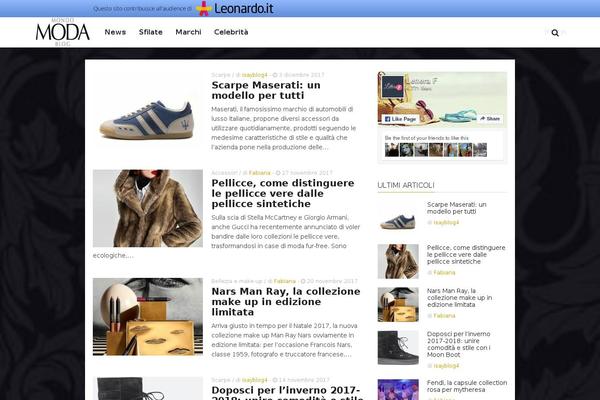Open sidebar link Fendi capsule collection rosa
Image resolution: width=600 pixels, height=400 pixels.
tap(467, 386)
